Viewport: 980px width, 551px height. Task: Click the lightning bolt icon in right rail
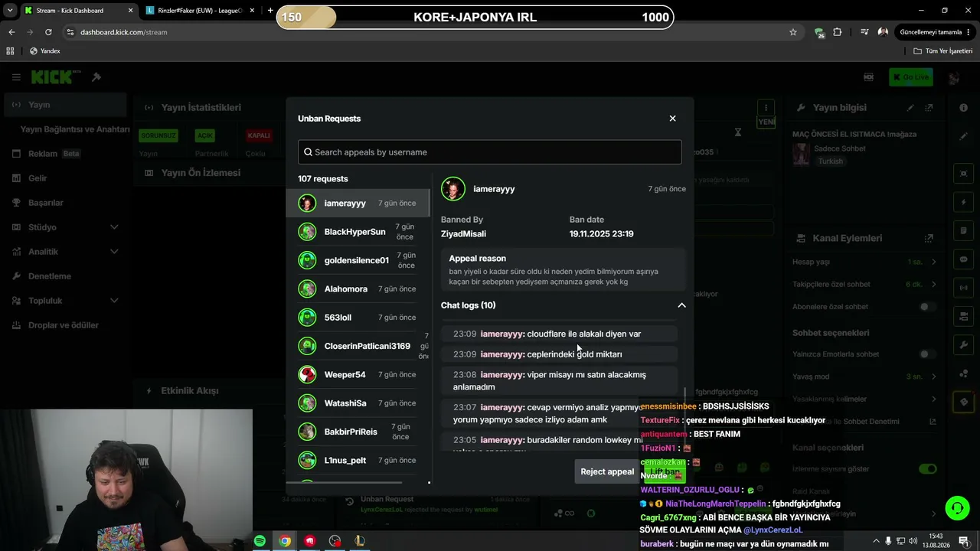(x=963, y=203)
